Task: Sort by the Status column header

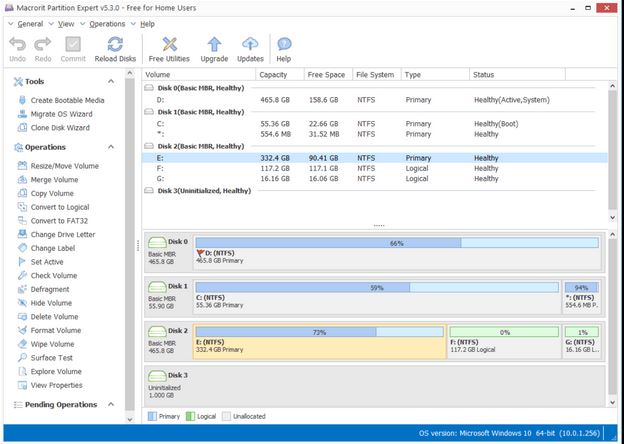Action: click(517, 75)
